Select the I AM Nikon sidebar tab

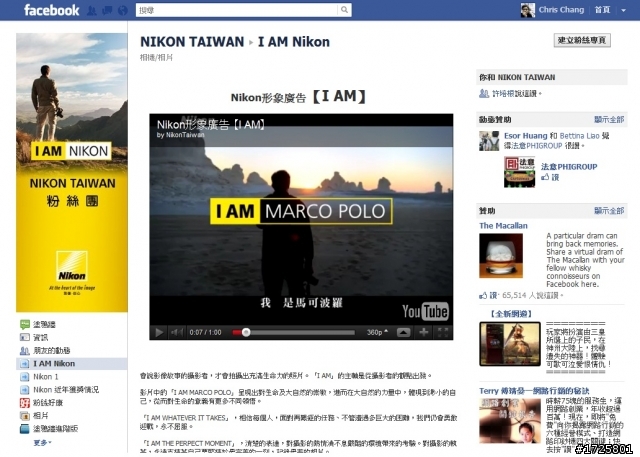72,364
